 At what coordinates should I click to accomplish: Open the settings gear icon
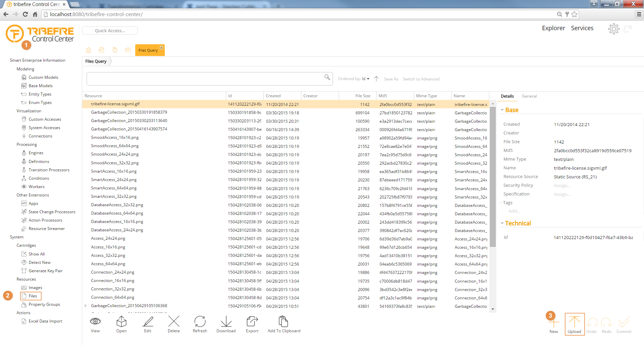coord(613,29)
